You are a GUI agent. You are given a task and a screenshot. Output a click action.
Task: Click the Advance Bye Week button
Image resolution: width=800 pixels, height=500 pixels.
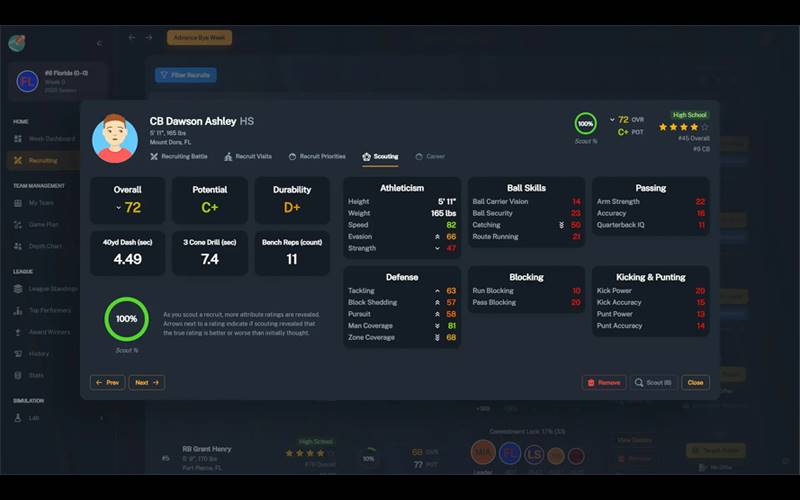coord(199,38)
